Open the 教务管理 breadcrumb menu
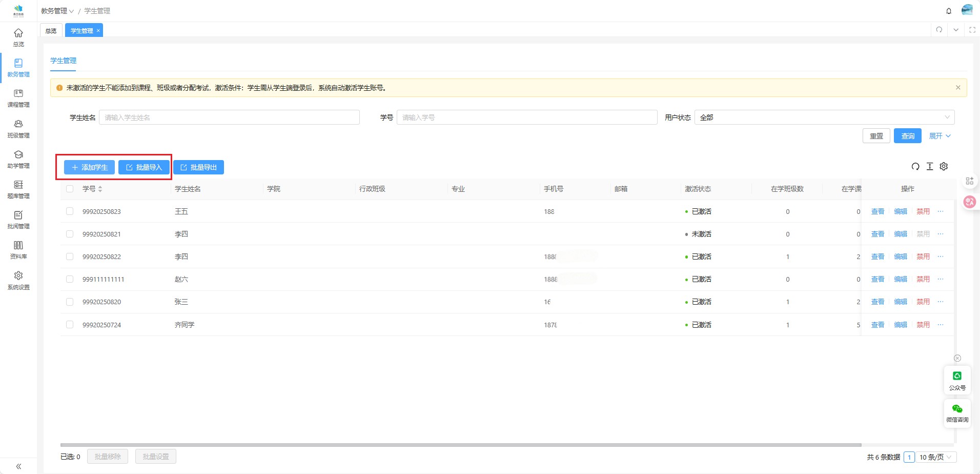The height and width of the screenshot is (474, 980). tap(57, 11)
